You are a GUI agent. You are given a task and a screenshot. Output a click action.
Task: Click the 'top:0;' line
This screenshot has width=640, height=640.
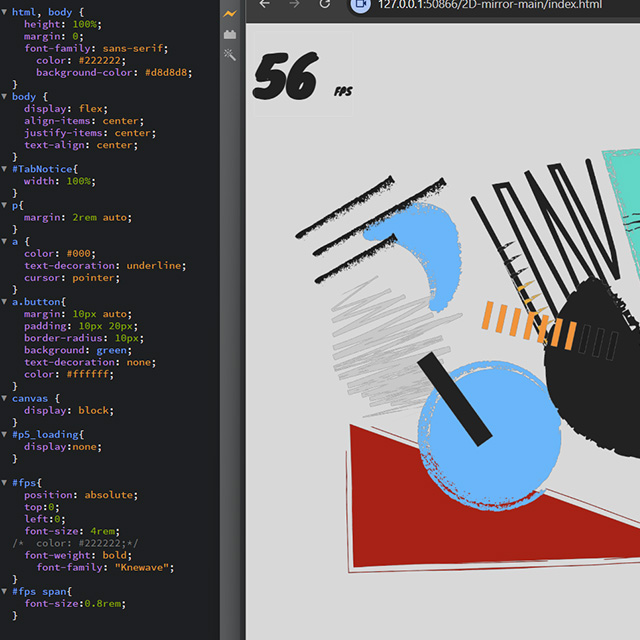pos(42,507)
